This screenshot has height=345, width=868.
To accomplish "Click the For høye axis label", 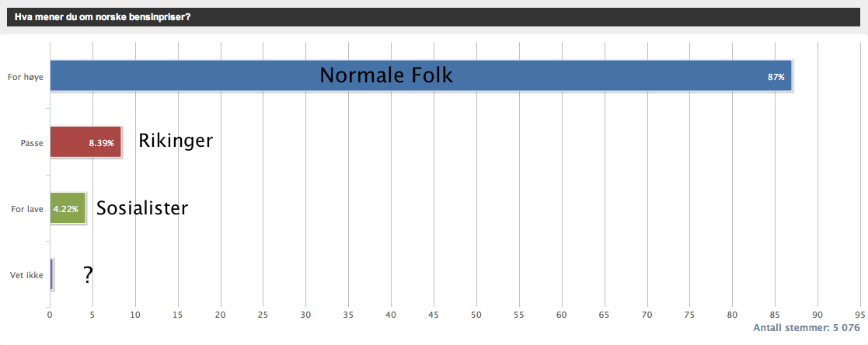I will coord(26,77).
